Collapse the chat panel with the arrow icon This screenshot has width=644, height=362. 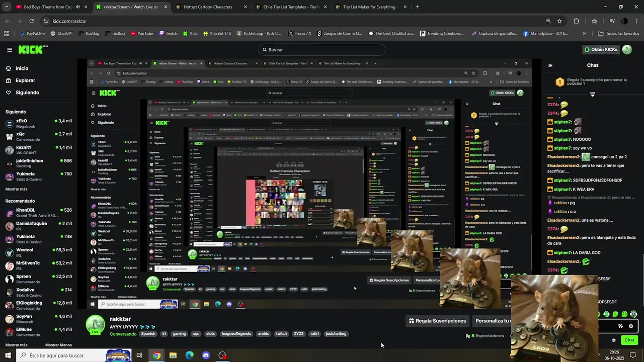pyautogui.click(x=550, y=65)
